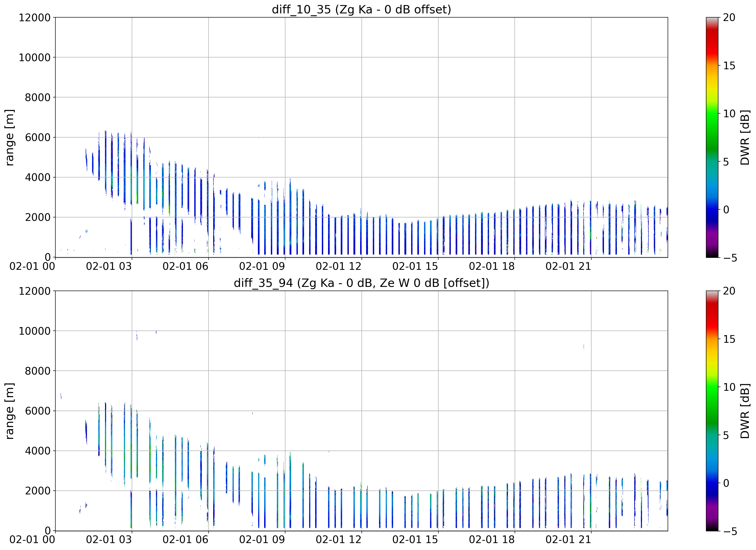Click the 5 tick on the diff_35_94 colorbar

(726, 435)
